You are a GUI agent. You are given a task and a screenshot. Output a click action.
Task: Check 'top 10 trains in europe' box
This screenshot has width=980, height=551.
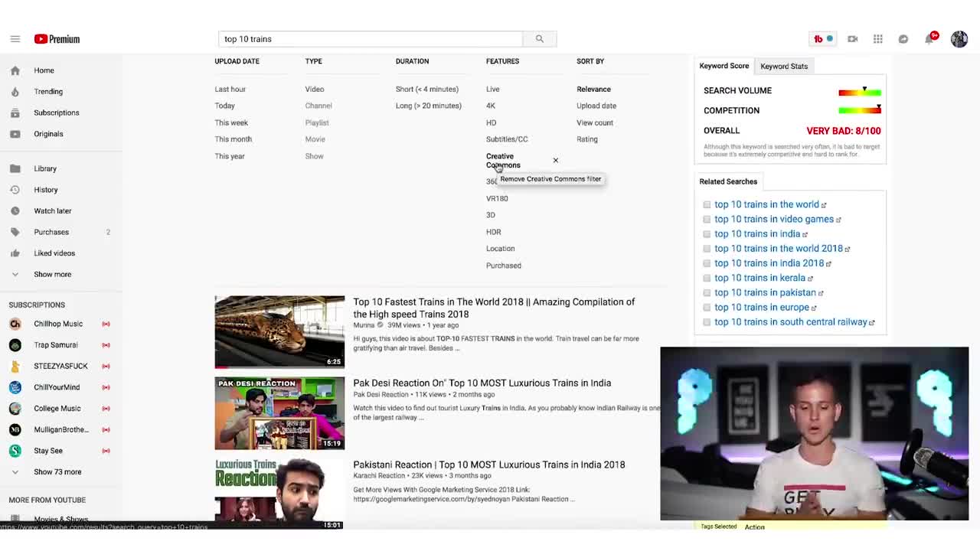[707, 308]
